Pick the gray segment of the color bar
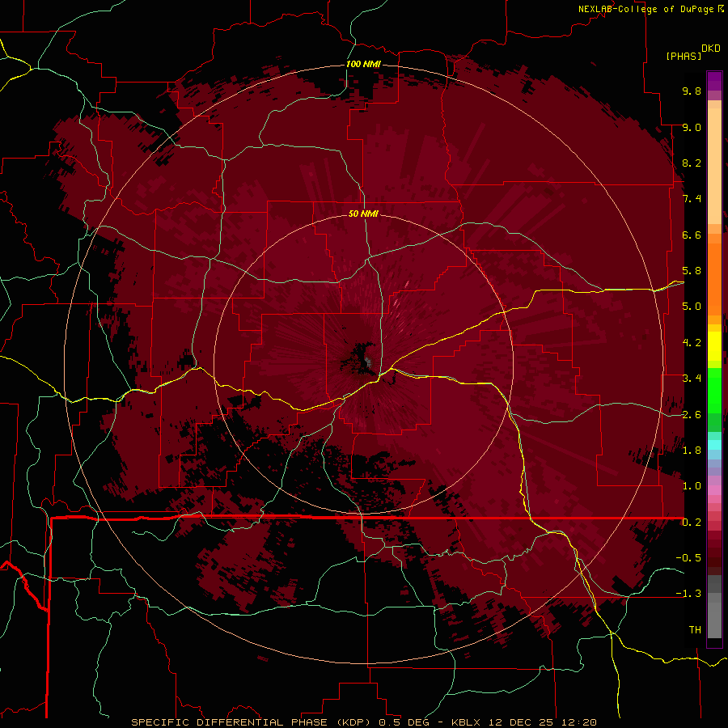The image size is (728, 728). [714, 606]
